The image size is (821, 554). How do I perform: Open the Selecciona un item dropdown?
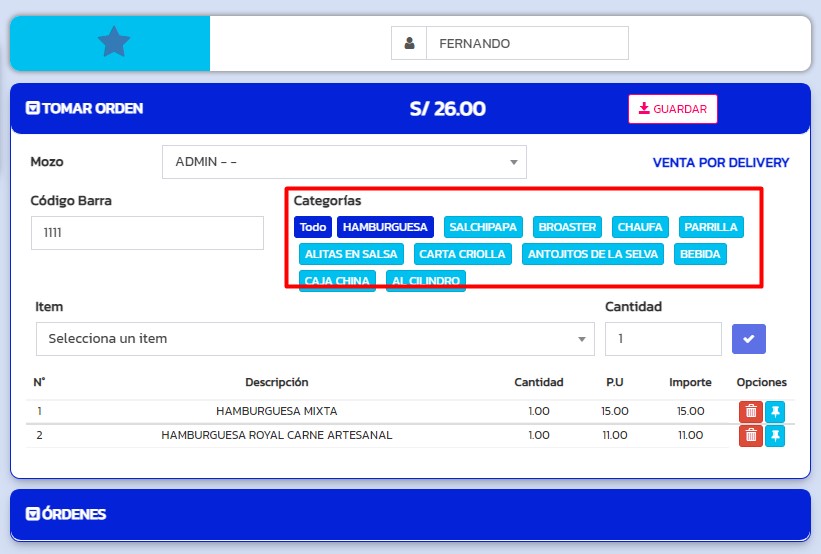point(315,339)
